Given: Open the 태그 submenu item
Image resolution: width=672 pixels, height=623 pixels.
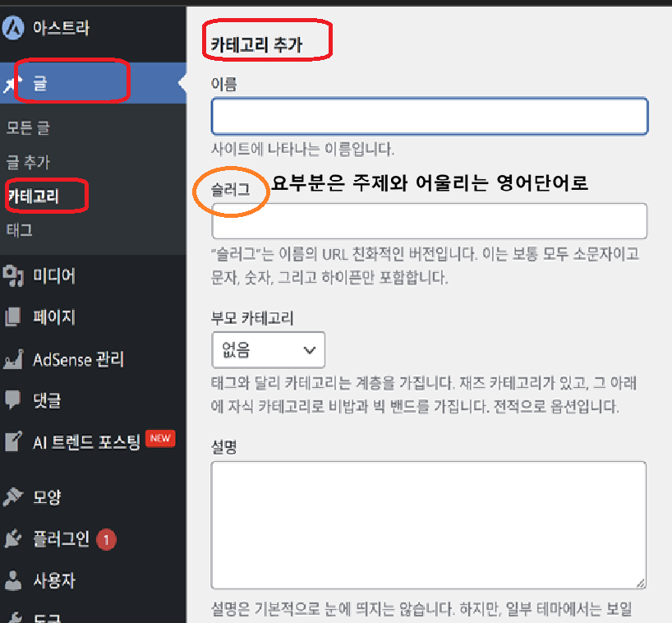Looking at the screenshot, I should 19,230.
